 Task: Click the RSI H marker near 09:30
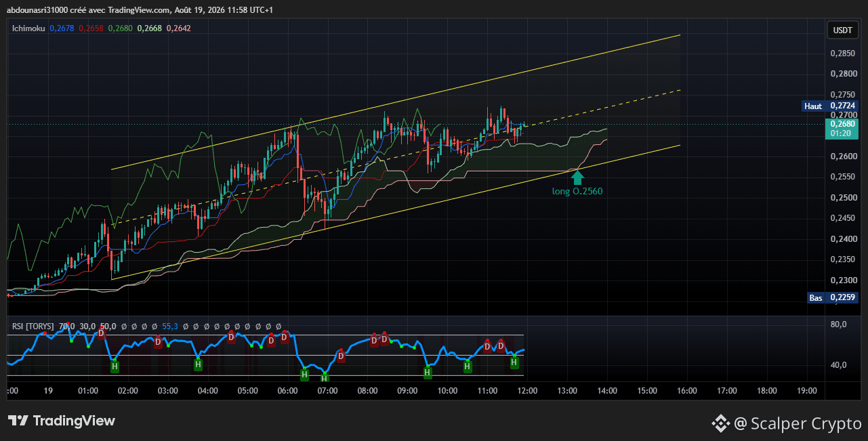(x=428, y=372)
